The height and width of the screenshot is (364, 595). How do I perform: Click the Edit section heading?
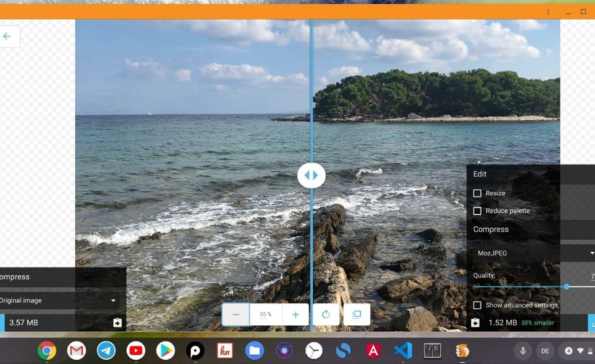pyautogui.click(x=480, y=174)
